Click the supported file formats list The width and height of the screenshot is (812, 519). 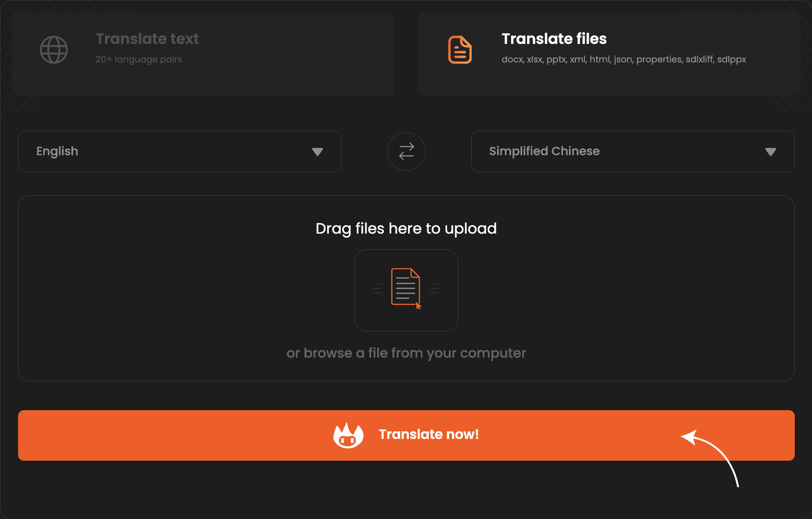(624, 60)
